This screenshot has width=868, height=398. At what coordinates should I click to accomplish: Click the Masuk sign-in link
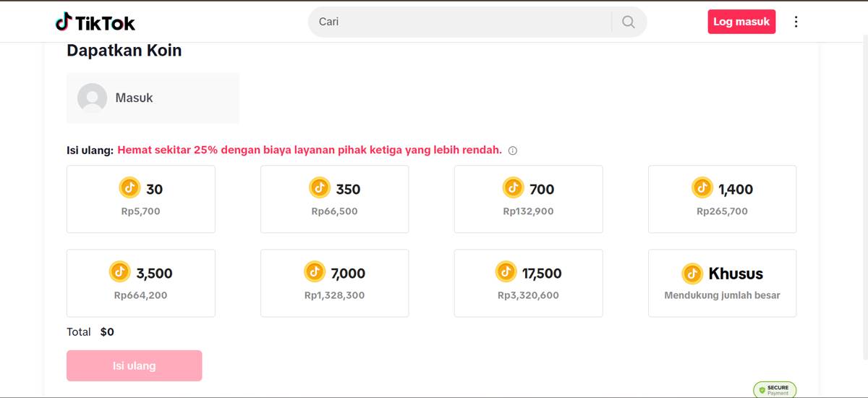coord(134,98)
